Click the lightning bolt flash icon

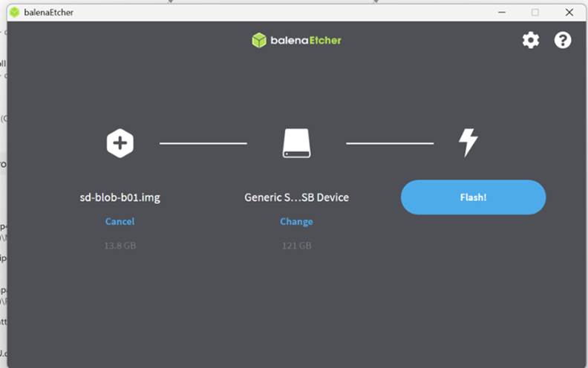coord(468,142)
